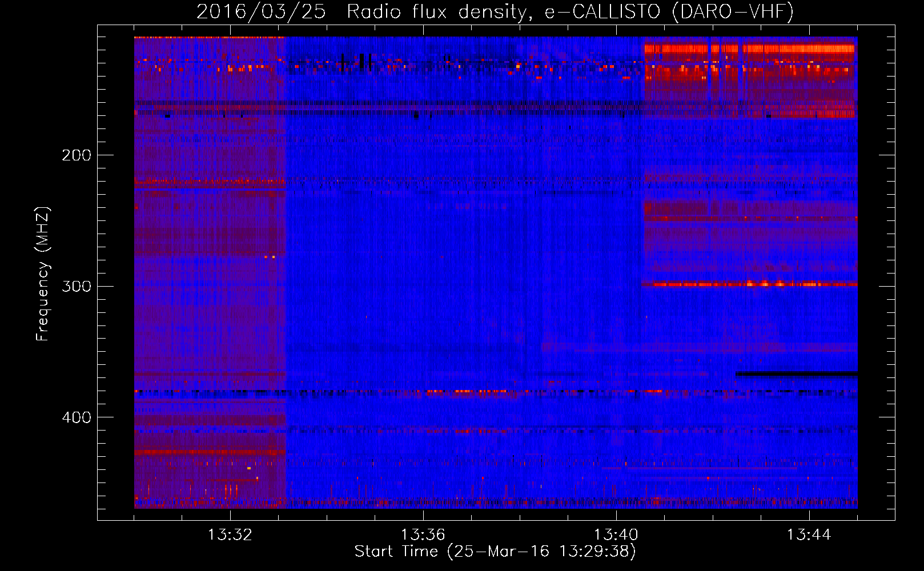Click the 13:32 time tick label
The image size is (924, 571).
(x=230, y=535)
